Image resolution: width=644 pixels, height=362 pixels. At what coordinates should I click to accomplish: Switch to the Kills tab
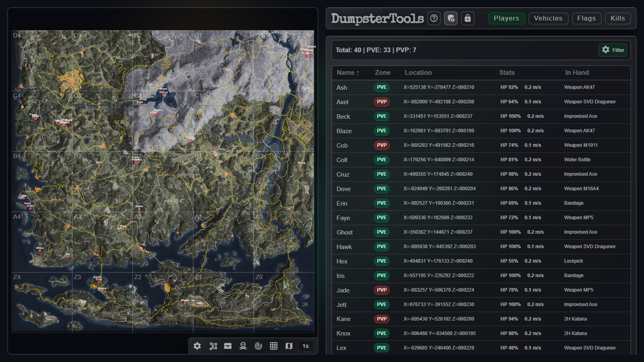coord(618,18)
